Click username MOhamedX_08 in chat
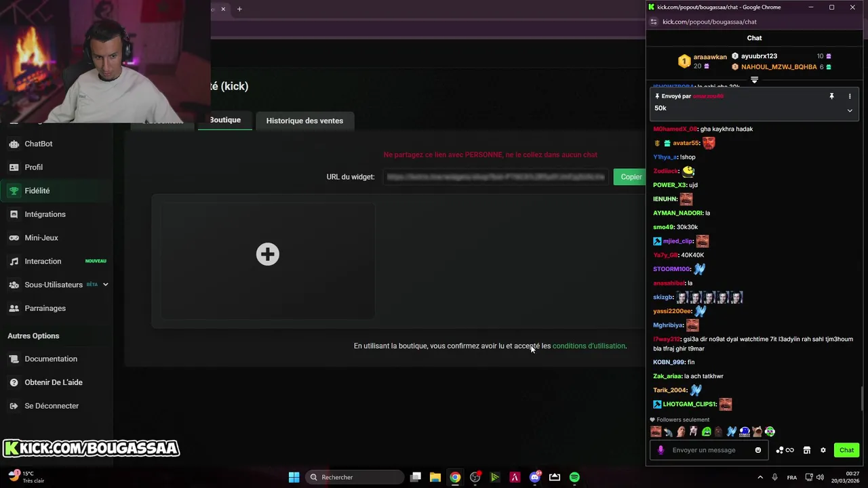This screenshot has width=868, height=488. 675,129
